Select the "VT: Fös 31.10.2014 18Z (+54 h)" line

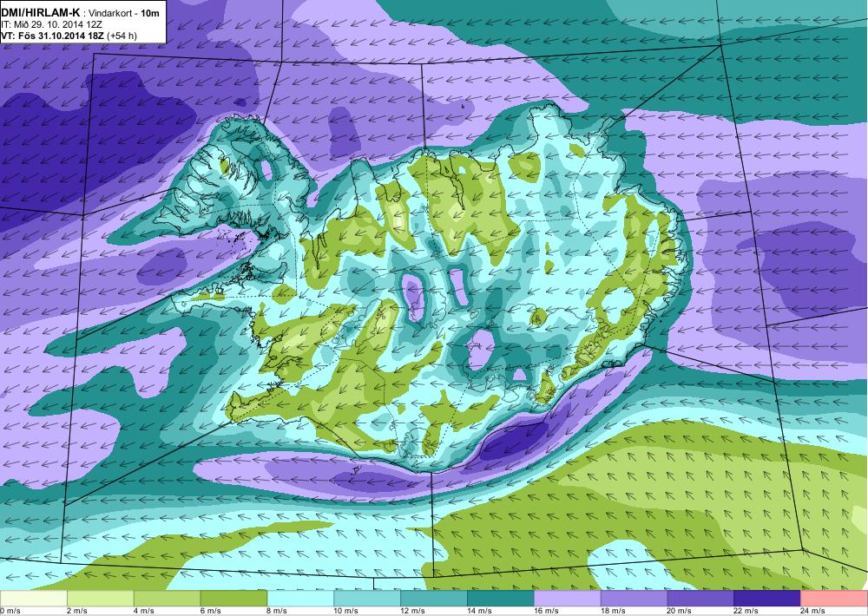click(x=69, y=36)
